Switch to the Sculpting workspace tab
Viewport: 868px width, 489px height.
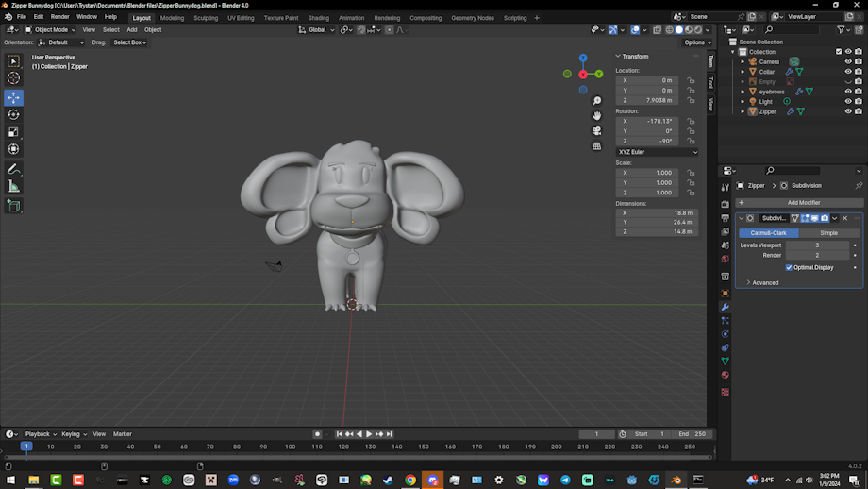point(205,17)
